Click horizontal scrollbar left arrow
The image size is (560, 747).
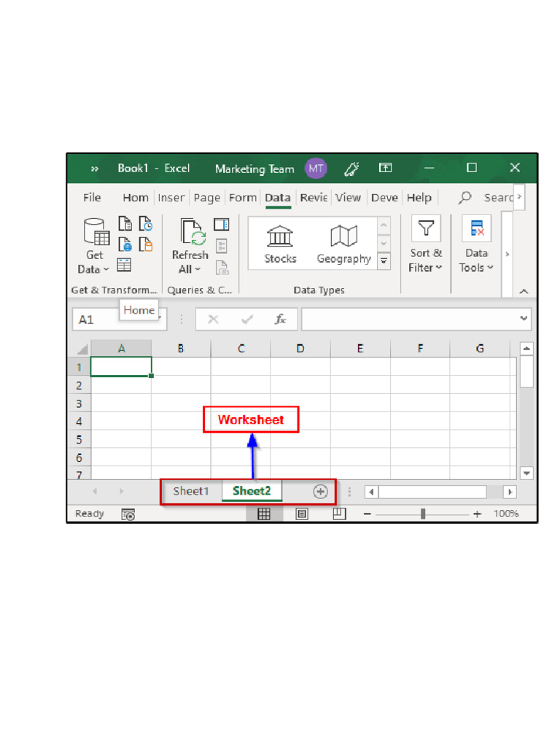[x=371, y=492]
